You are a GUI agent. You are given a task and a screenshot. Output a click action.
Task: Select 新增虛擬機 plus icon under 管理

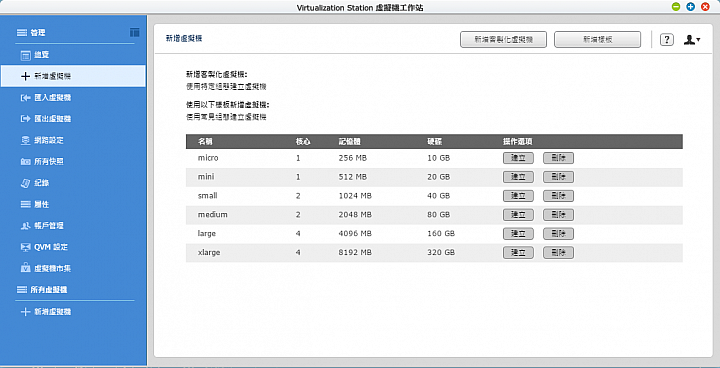point(25,76)
